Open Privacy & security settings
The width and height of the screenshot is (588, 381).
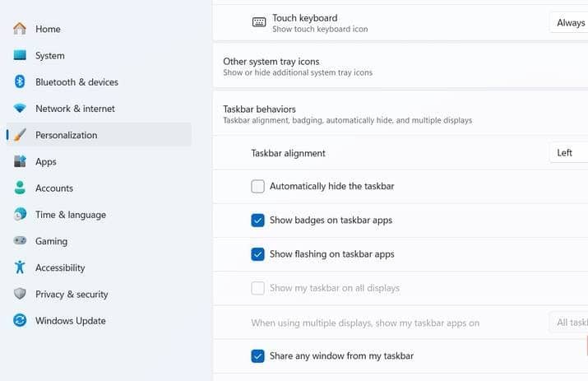[99, 294]
